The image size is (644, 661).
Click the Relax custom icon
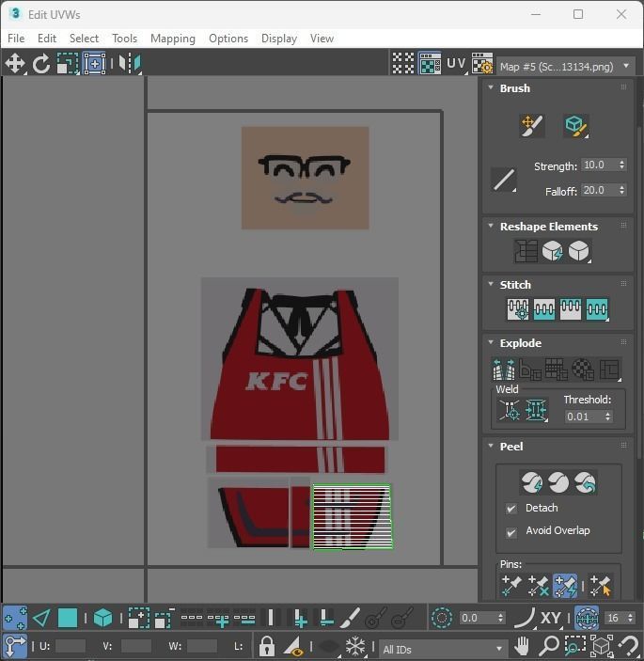[579, 251]
